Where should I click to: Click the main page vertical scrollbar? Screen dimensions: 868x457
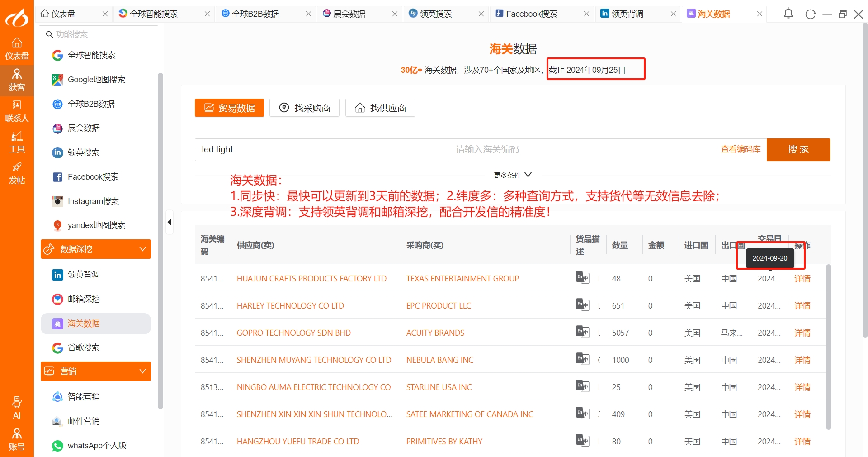(865, 180)
